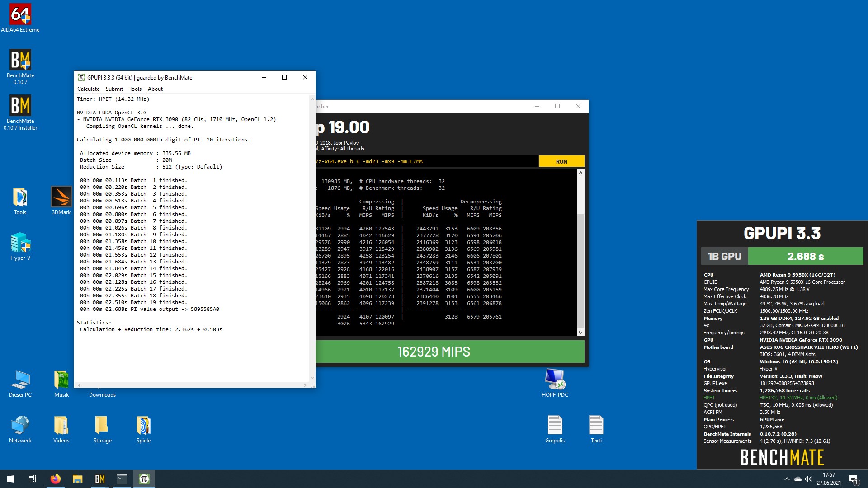Open the Calculate menu in GPUPI
Screen dimensions: 868x488
(88, 89)
